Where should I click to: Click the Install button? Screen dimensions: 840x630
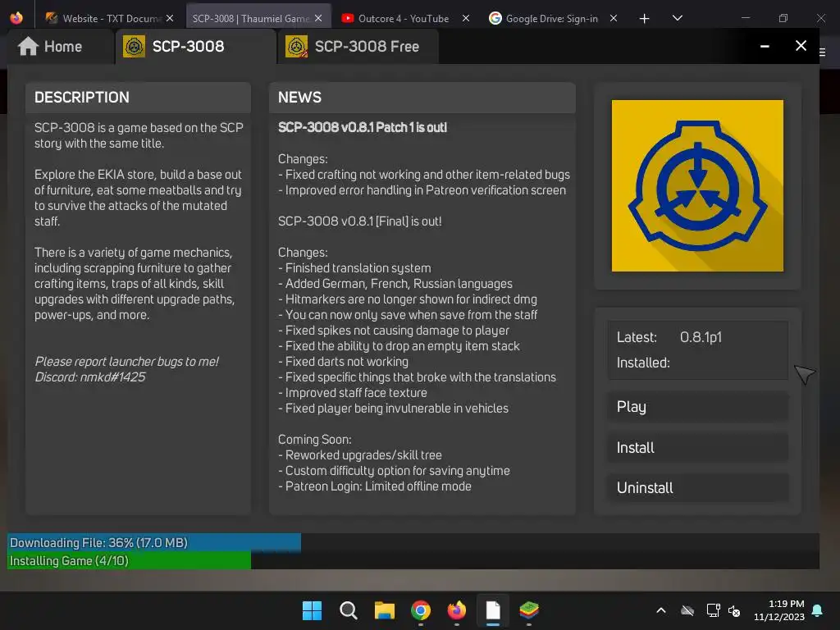tap(697, 448)
